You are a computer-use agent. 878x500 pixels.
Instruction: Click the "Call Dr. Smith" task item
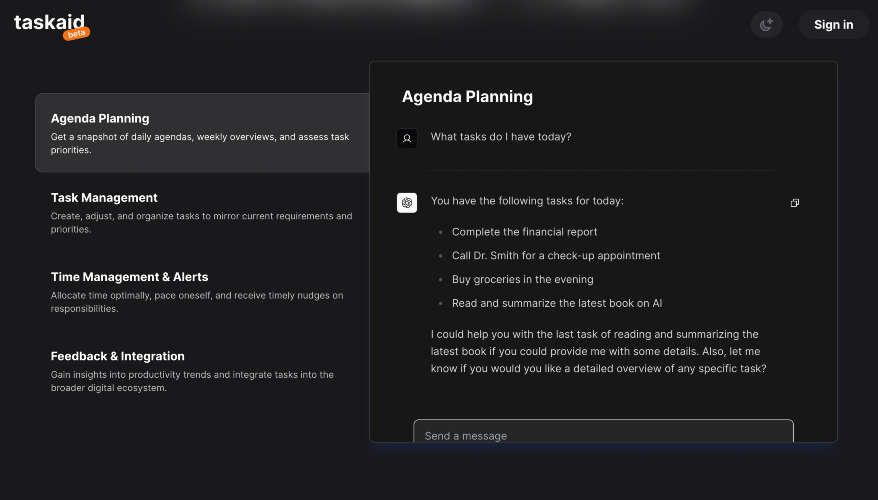pyautogui.click(x=556, y=255)
